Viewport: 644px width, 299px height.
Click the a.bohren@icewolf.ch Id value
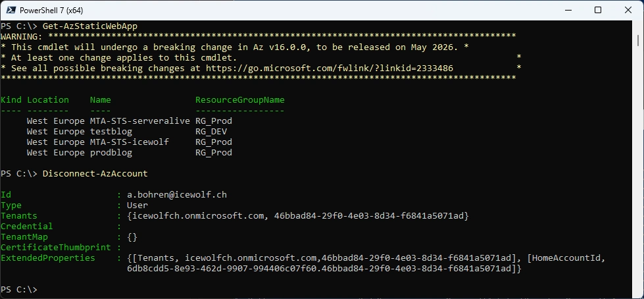click(x=177, y=194)
